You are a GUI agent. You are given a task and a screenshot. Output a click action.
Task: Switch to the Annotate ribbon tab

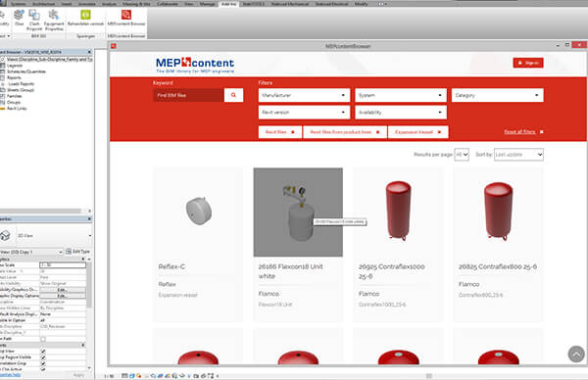[86, 4]
